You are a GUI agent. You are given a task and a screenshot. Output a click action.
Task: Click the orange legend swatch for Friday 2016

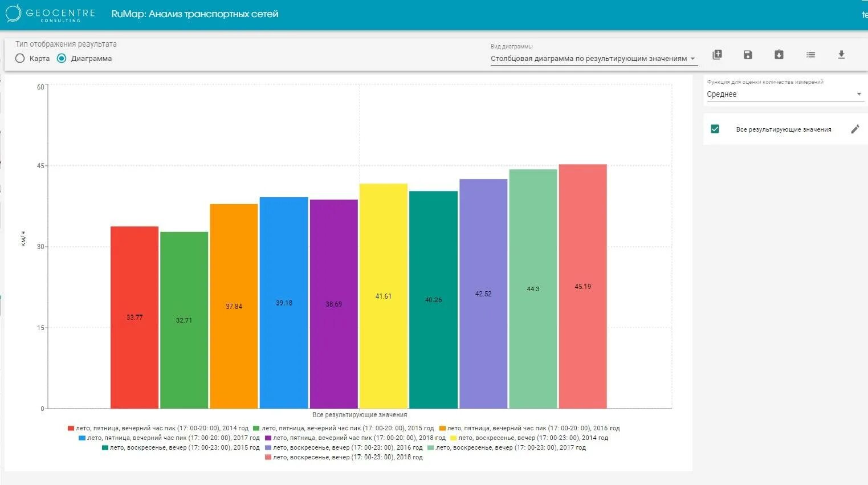[442, 428]
